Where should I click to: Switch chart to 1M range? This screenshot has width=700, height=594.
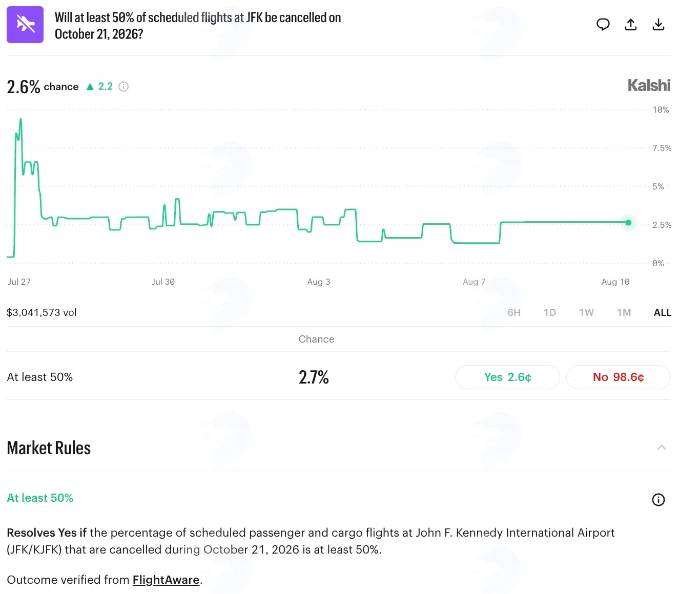click(624, 312)
